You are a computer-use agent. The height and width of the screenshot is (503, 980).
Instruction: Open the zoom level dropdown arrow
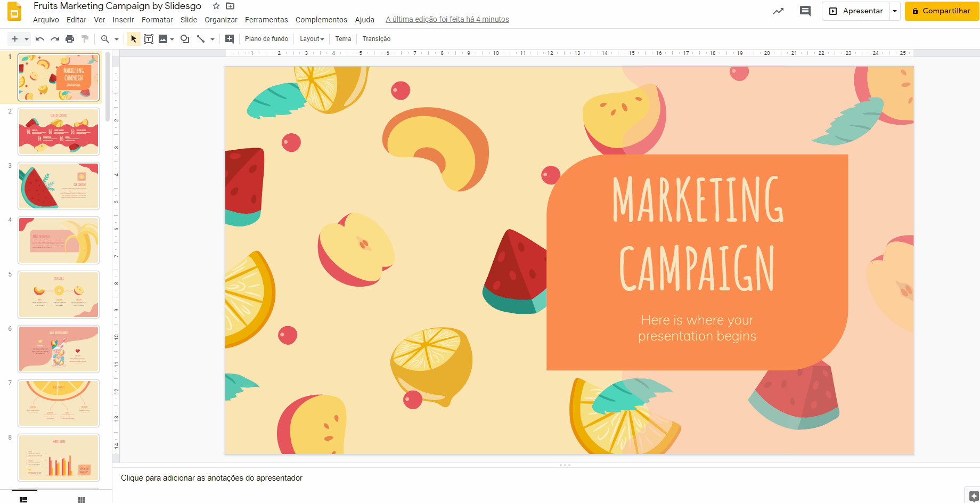[x=116, y=39]
